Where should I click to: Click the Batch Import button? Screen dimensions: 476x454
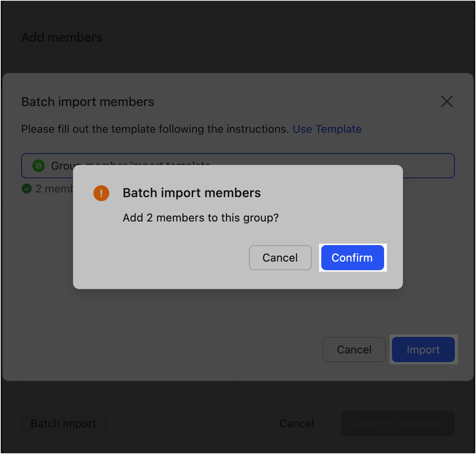point(63,423)
